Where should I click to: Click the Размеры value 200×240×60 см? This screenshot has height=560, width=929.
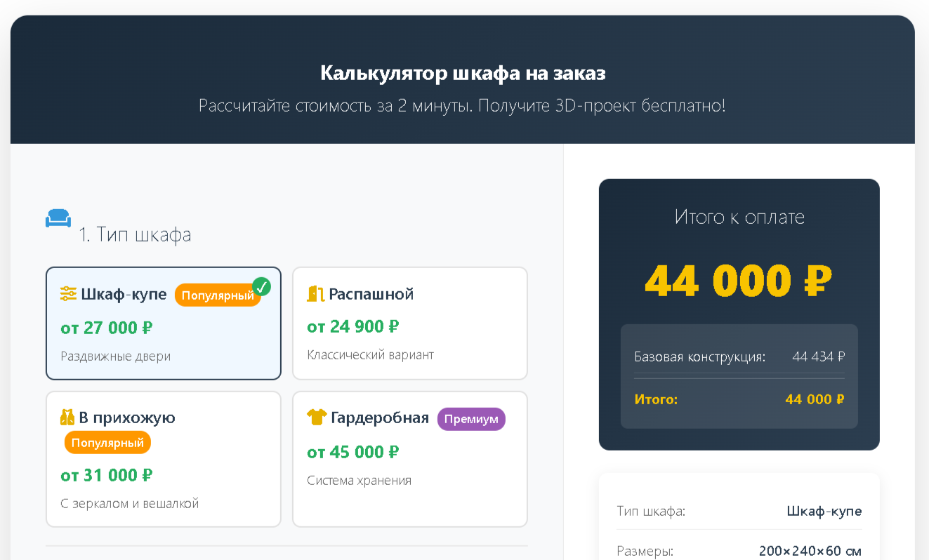[812, 551]
